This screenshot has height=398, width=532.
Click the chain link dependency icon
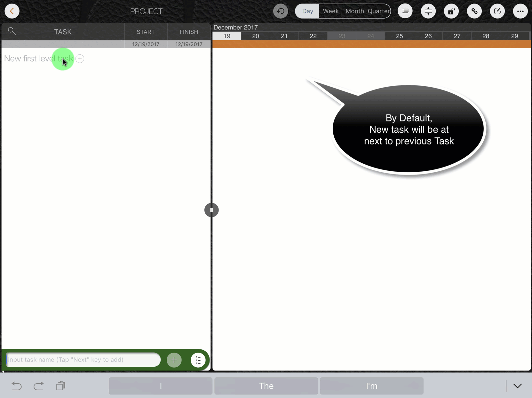[x=474, y=11]
